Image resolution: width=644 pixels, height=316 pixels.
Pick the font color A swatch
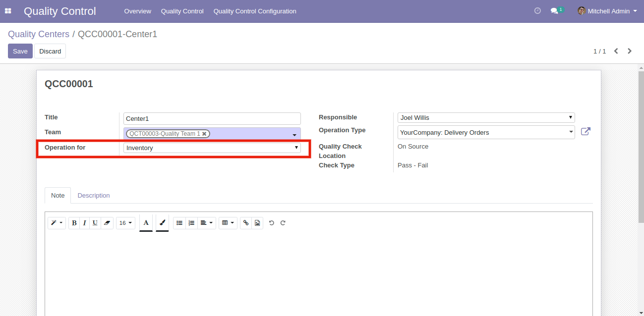pyautogui.click(x=146, y=223)
